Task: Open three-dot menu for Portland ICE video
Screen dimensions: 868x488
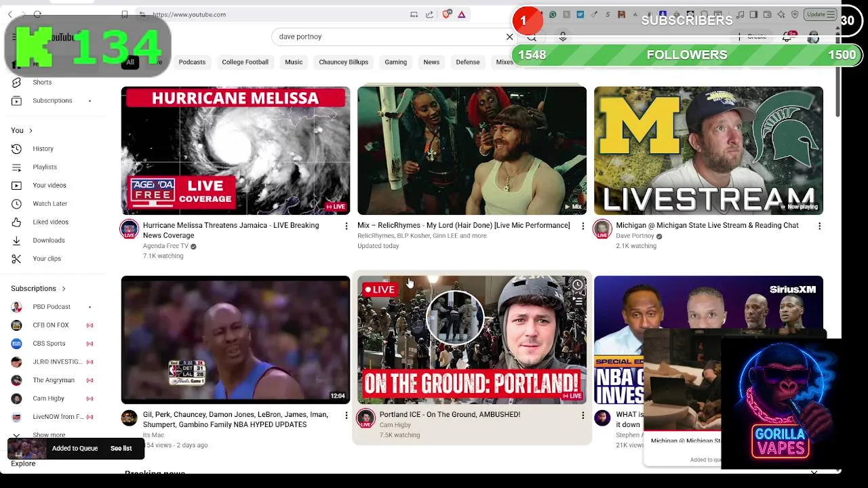Action: (x=583, y=415)
